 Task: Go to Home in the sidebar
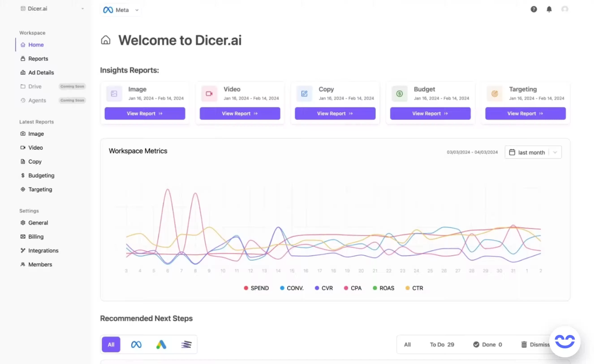pos(36,45)
